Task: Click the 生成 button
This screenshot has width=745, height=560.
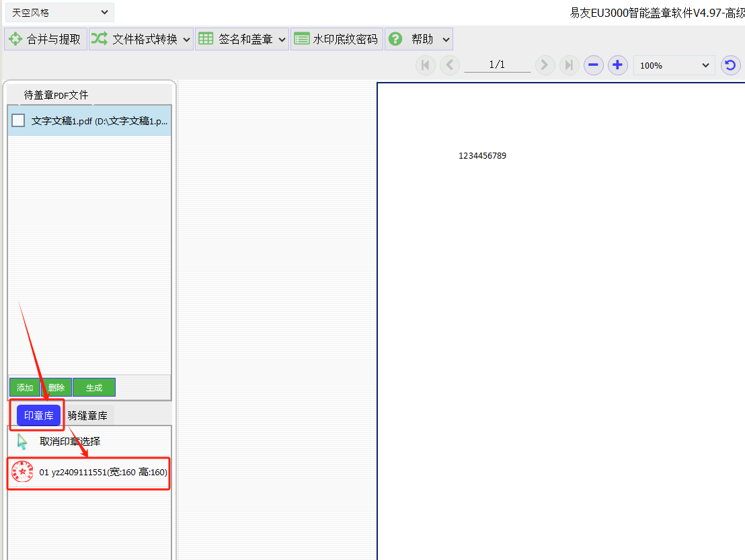Action: (x=94, y=388)
